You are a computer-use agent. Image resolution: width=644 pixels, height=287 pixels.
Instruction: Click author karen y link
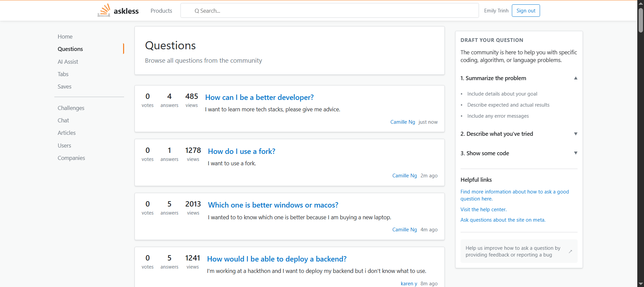409,284
